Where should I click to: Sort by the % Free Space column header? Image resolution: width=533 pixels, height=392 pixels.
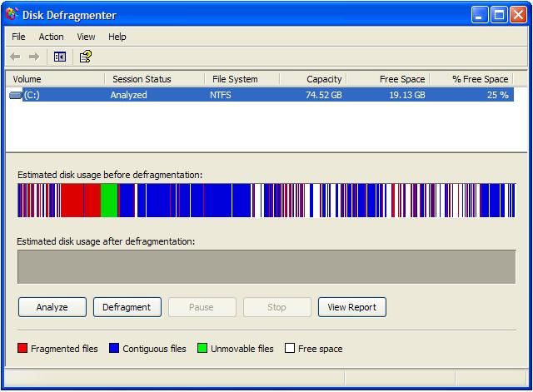point(472,79)
